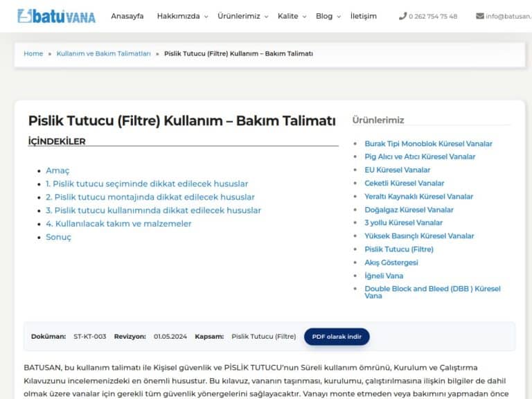Jump to Pislik tutucu kullanımında dikkat edilecek hususlar
The width and height of the screenshot is (532, 399).
(153, 210)
